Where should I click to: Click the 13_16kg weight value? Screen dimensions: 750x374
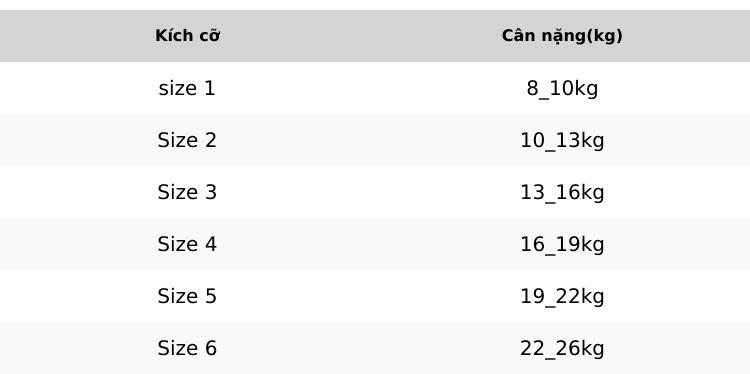(x=562, y=193)
